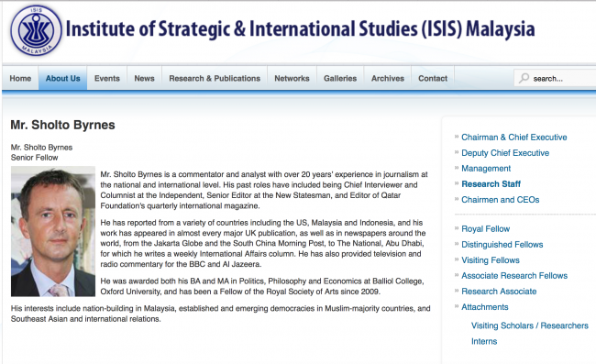Open the Contact page
Image resolution: width=596 pixels, height=364 pixels.
(x=433, y=78)
